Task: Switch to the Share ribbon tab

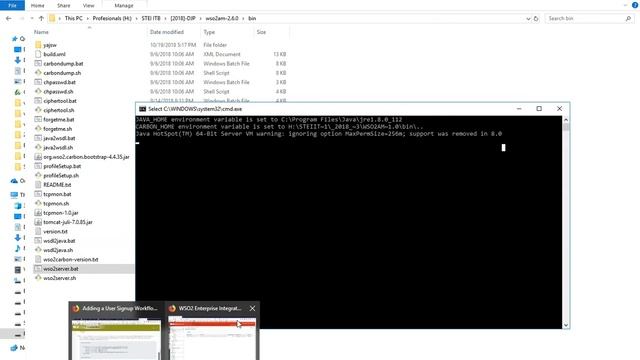Action: click(64, 6)
